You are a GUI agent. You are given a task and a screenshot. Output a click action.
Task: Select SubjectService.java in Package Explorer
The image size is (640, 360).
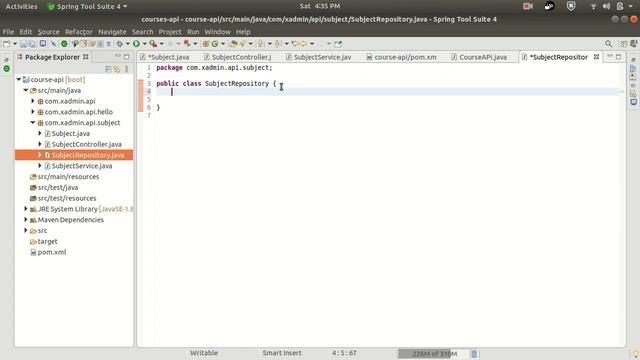click(82, 166)
